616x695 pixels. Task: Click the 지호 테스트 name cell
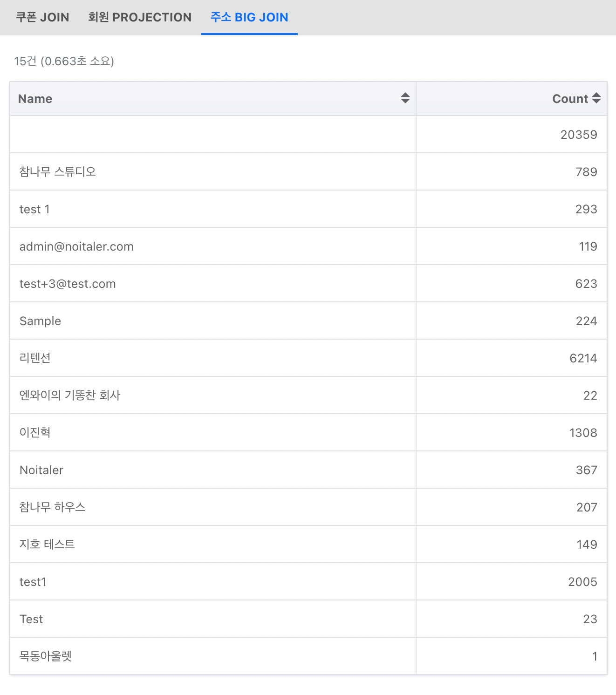(47, 545)
